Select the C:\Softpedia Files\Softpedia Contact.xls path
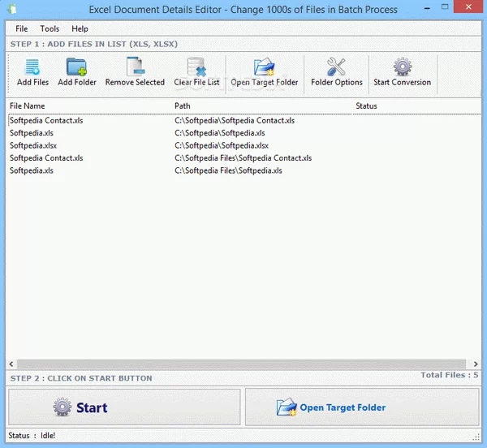 (x=243, y=158)
